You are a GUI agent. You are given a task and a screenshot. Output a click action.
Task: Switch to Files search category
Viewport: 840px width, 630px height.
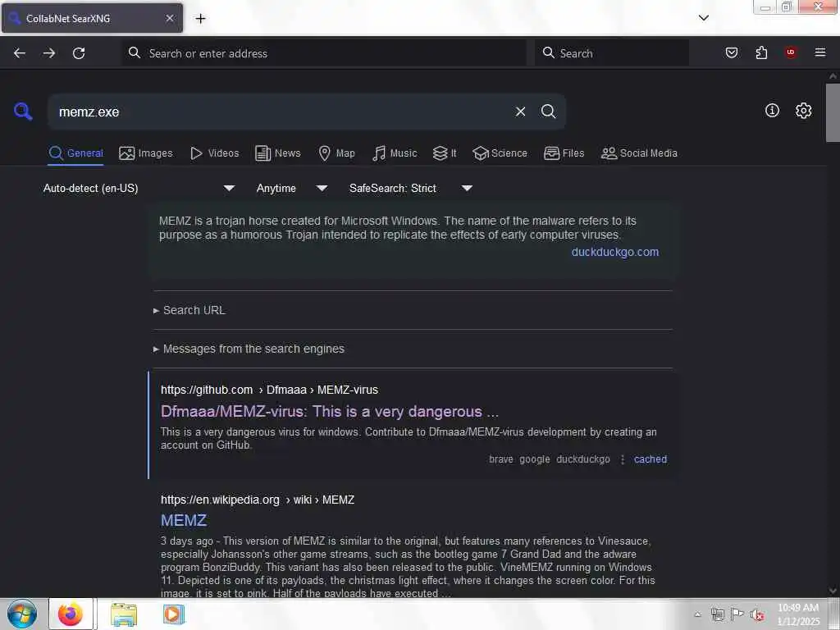(564, 153)
